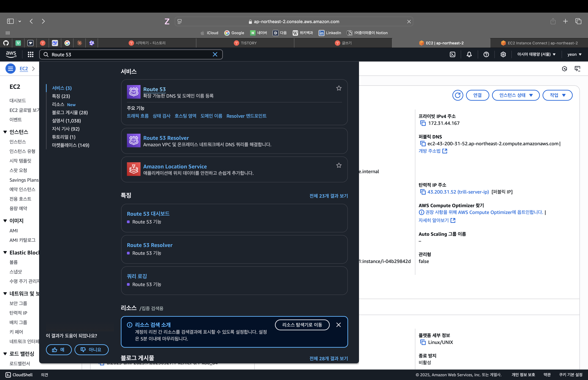Copy the private IPv4 address 172.31.44.167
588x380 pixels.
point(423,123)
